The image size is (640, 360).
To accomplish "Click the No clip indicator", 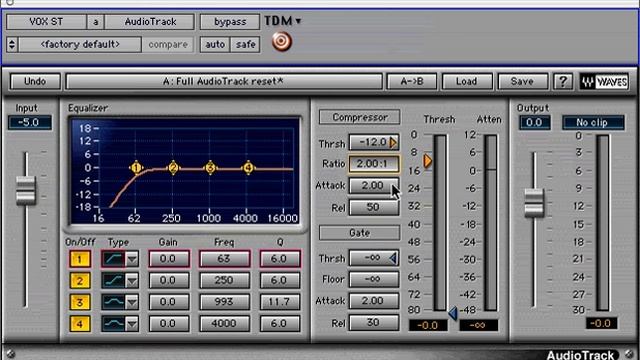I will [593, 122].
